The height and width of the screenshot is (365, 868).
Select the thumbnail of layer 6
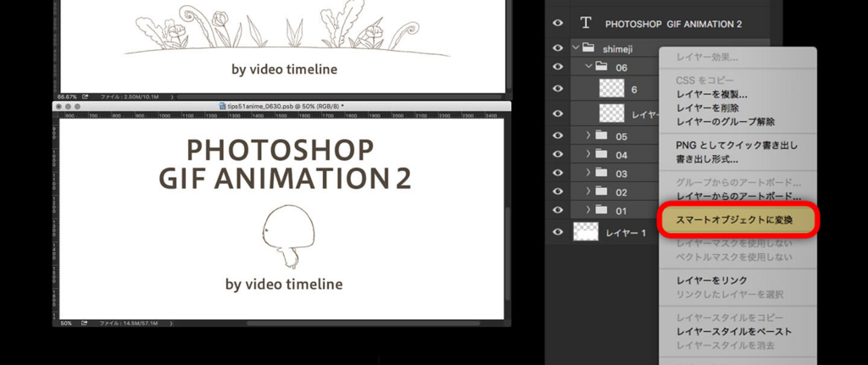pos(612,88)
